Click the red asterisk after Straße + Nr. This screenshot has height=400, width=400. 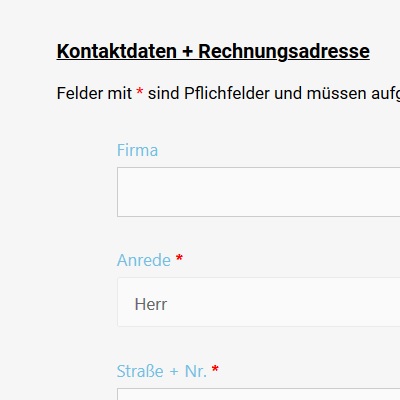tap(215, 369)
